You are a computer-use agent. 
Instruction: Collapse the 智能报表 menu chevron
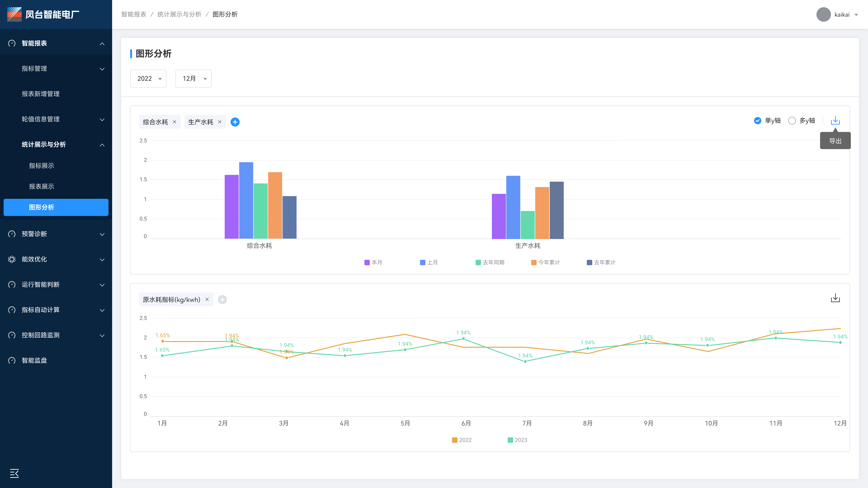click(x=102, y=44)
